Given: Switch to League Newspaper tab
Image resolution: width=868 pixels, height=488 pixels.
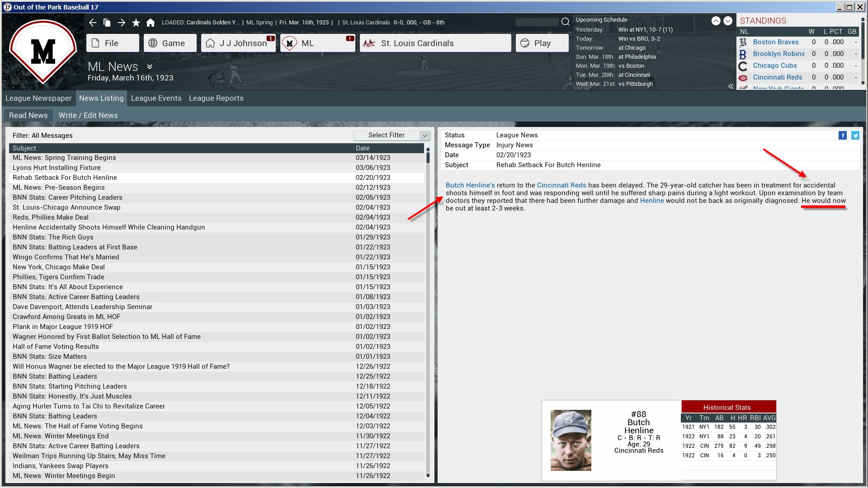Looking at the screenshot, I should coord(38,98).
